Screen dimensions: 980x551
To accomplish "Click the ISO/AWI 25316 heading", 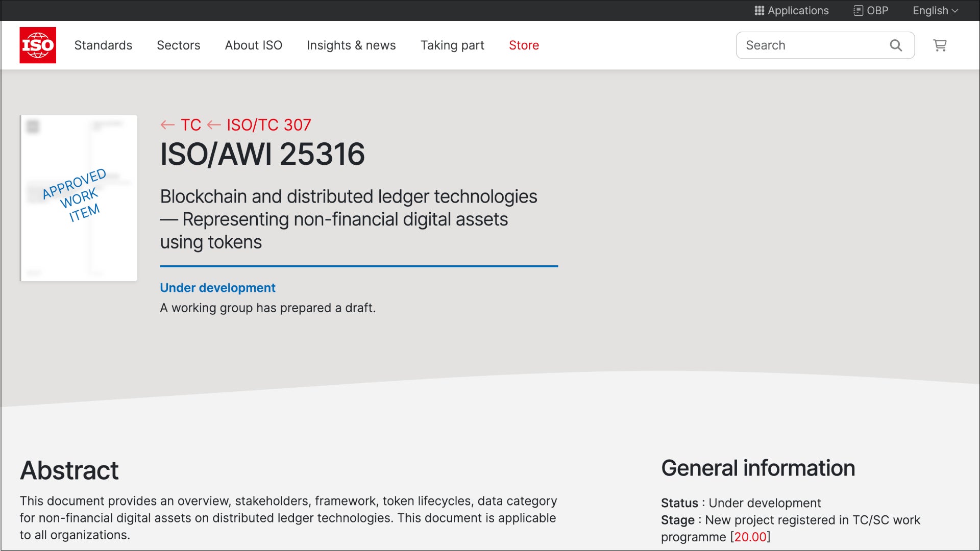I will click(x=262, y=154).
